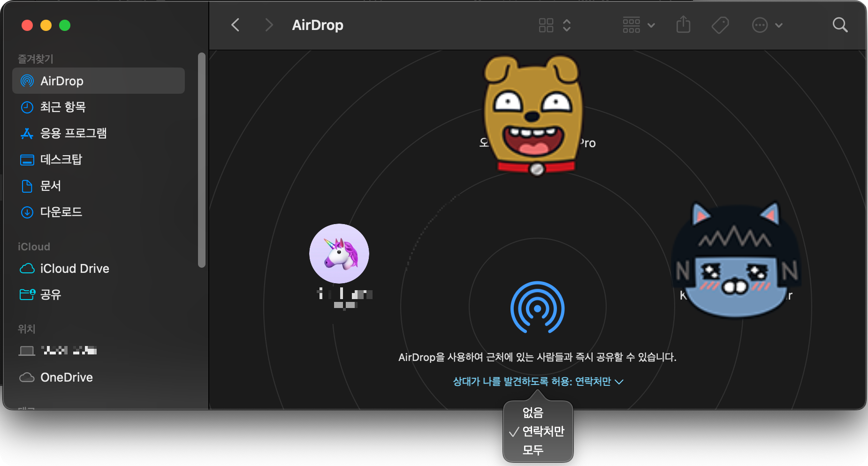
Task: Click the green full-screen window button
Action: click(x=65, y=25)
